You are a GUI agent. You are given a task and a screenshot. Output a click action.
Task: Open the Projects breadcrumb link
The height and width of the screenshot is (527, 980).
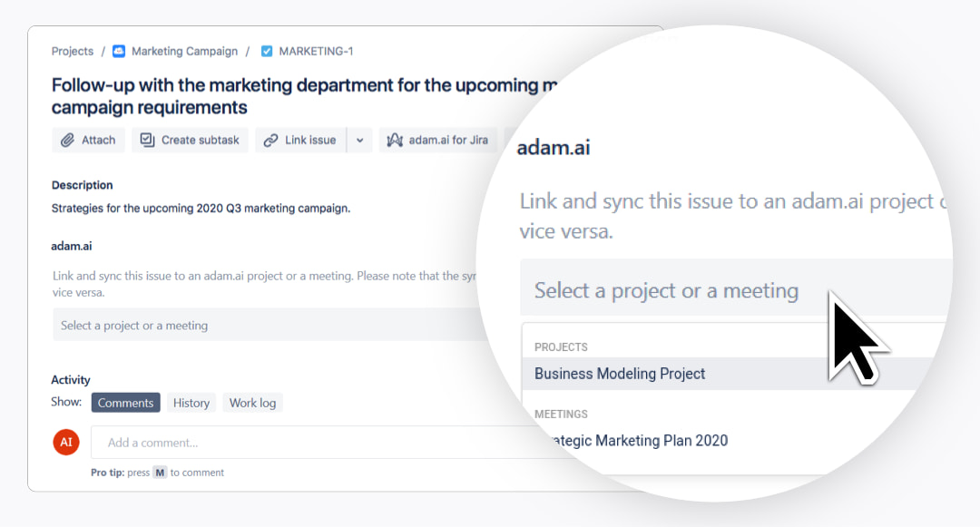pyautogui.click(x=73, y=51)
